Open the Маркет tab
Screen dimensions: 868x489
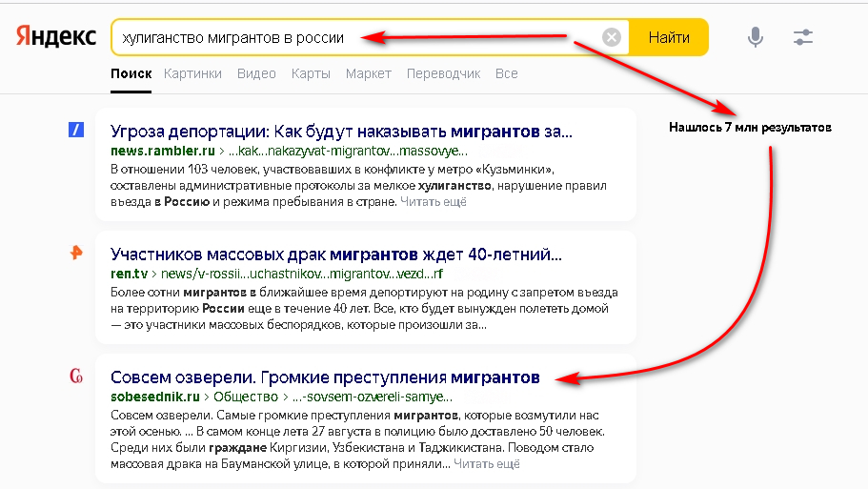(x=368, y=73)
